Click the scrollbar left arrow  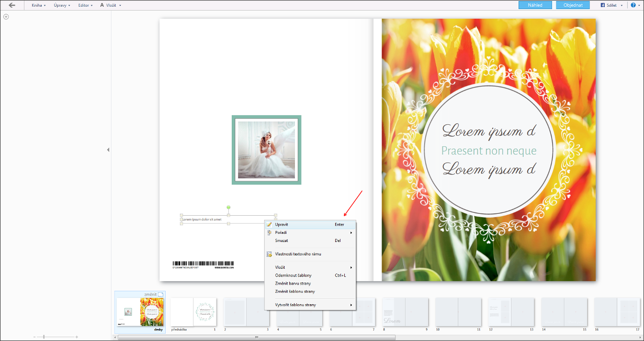pyautogui.click(x=115, y=337)
